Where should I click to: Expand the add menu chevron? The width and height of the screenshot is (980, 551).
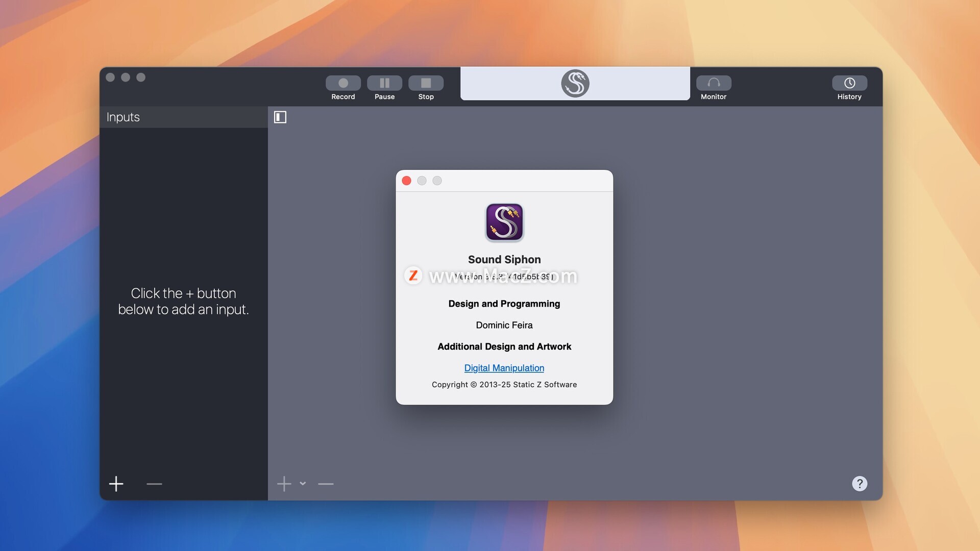click(303, 483)
